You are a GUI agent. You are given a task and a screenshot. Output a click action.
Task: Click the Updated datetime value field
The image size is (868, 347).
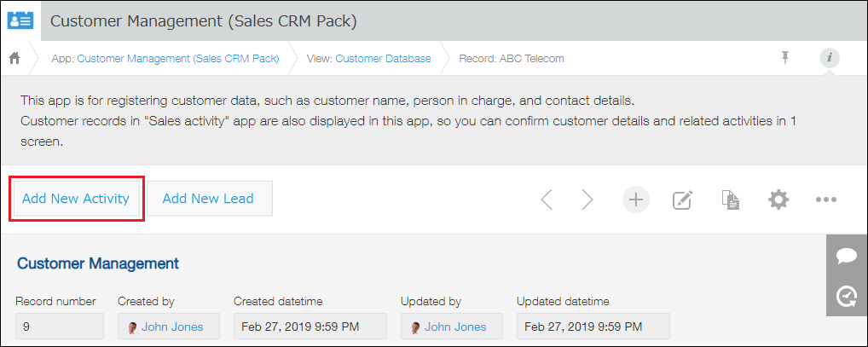point(593,327)
